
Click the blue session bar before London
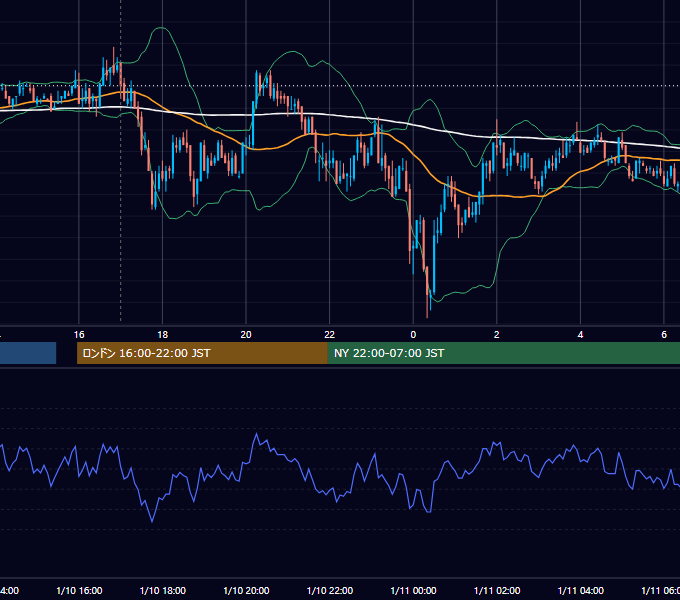(x=28, y=353)
